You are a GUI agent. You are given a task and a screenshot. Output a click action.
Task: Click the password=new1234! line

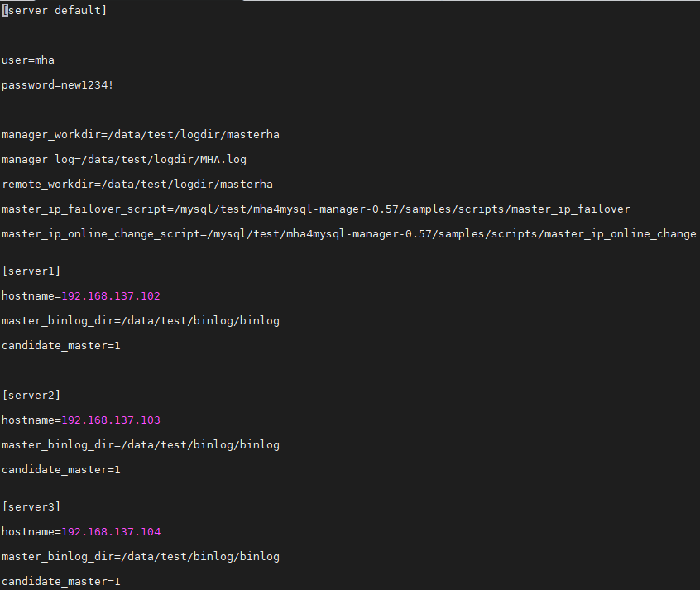click(x=58, y=85)
